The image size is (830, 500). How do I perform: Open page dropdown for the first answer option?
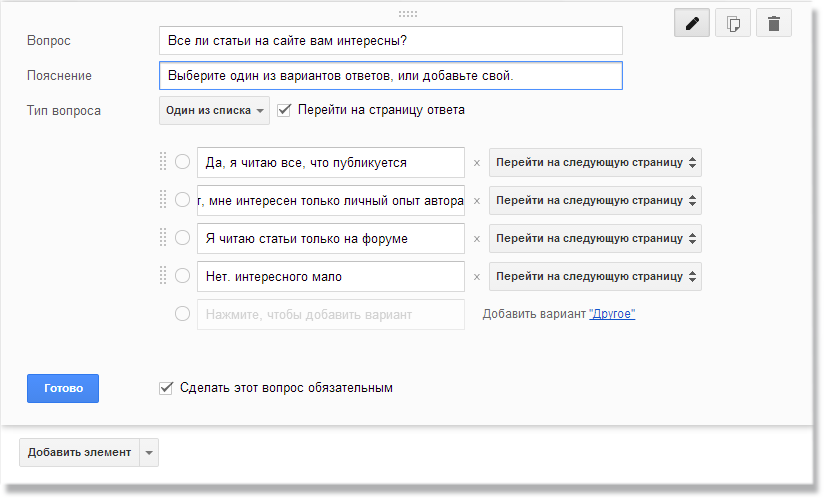pos(595,162)
